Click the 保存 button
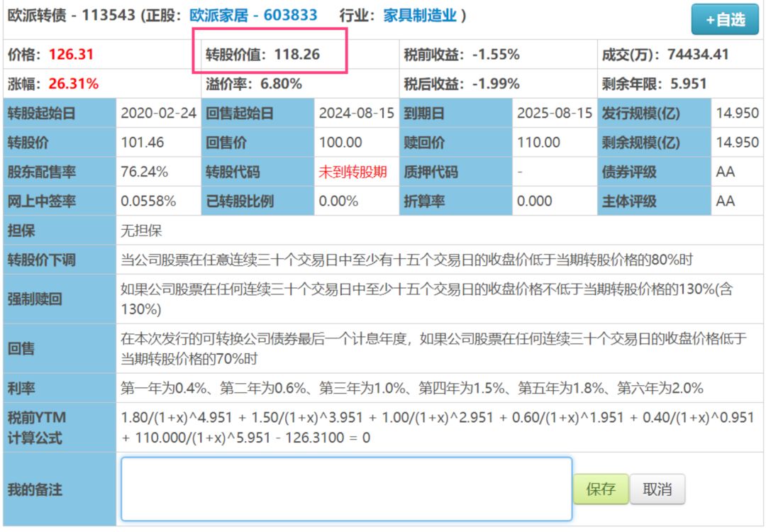766x532 pixels. tap(601, 489)
